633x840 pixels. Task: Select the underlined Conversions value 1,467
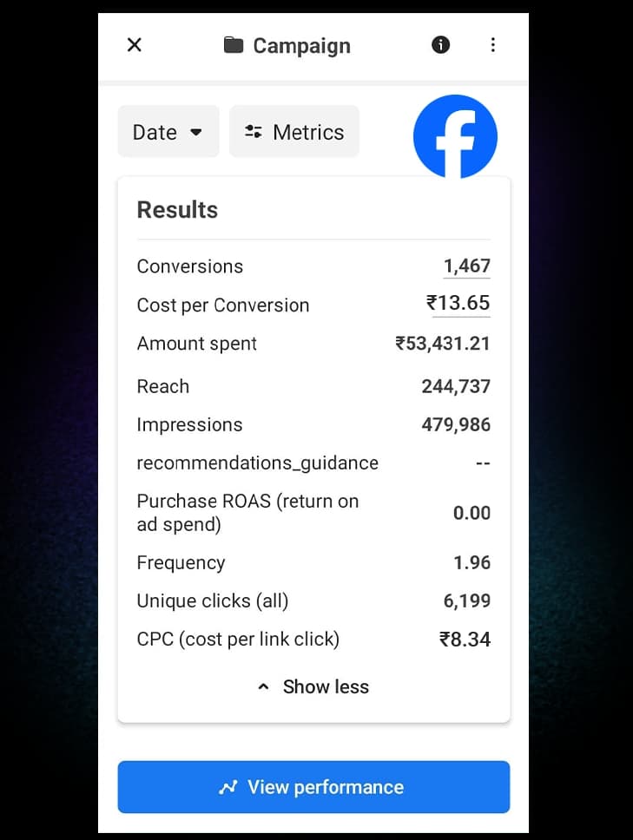pos(467,266)
